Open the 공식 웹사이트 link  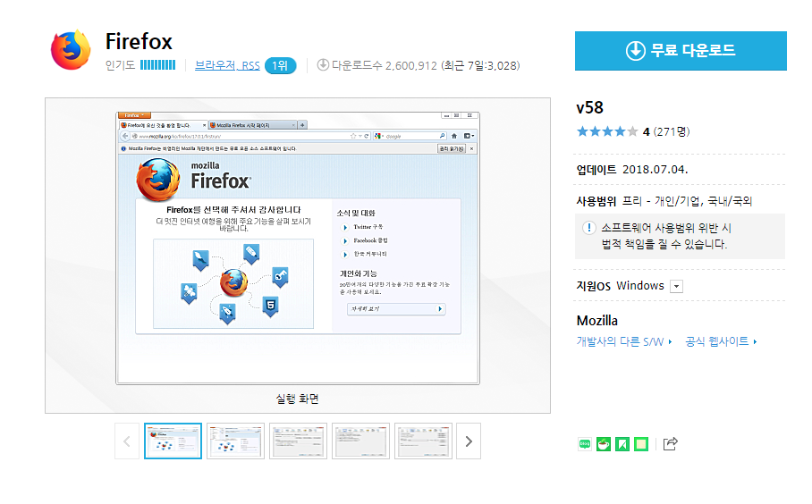click(x=721, y=341)
